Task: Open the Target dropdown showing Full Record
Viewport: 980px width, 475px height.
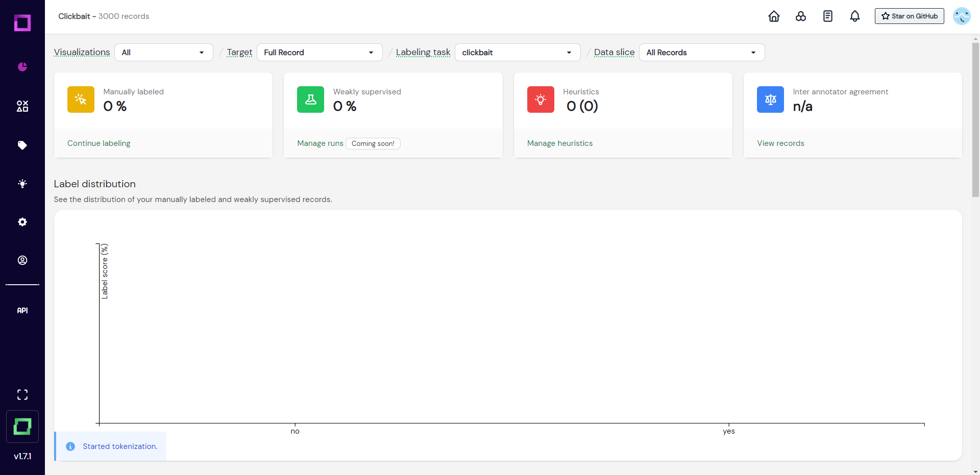Action: [320, 53]
